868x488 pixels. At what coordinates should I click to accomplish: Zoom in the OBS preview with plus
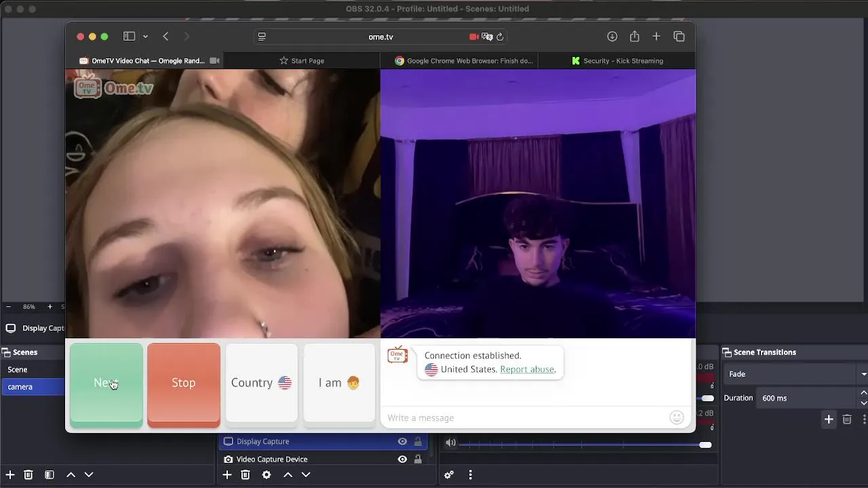pyautogui.click(x=50, y=307)
